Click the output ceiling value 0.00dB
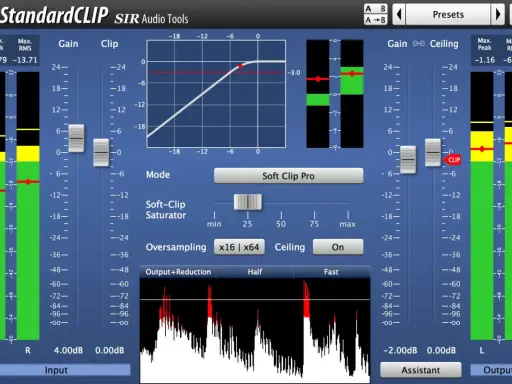Image resolution: width=512 pixels, height=384 pixels. [441, 350]
